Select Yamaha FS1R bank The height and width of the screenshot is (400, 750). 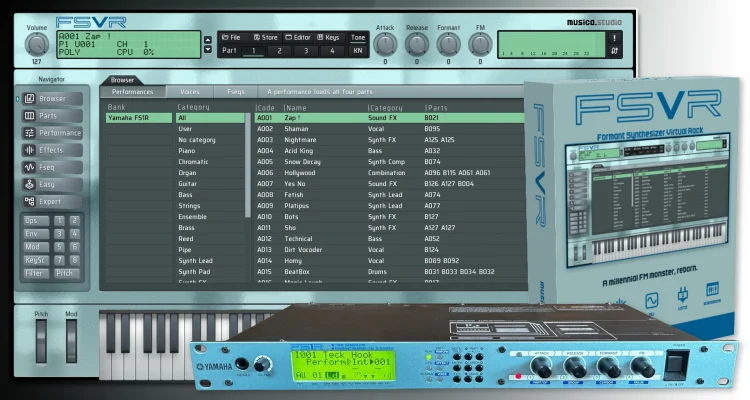coord(139,118)
